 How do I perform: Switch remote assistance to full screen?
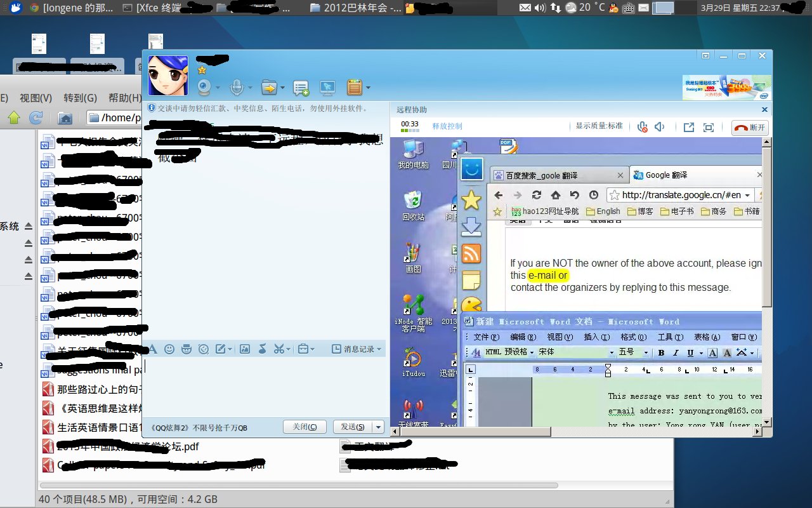tap(709, 127)
